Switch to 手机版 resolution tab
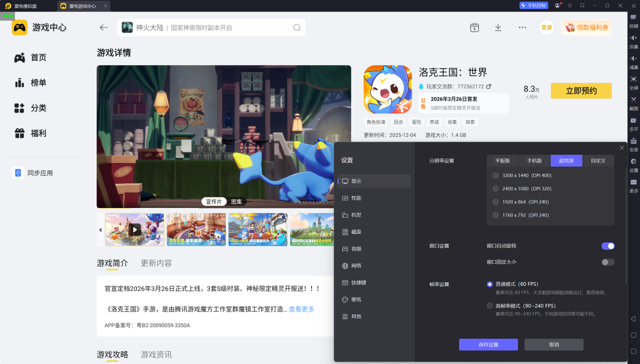 pyautogui.click(x=534, y=161)
